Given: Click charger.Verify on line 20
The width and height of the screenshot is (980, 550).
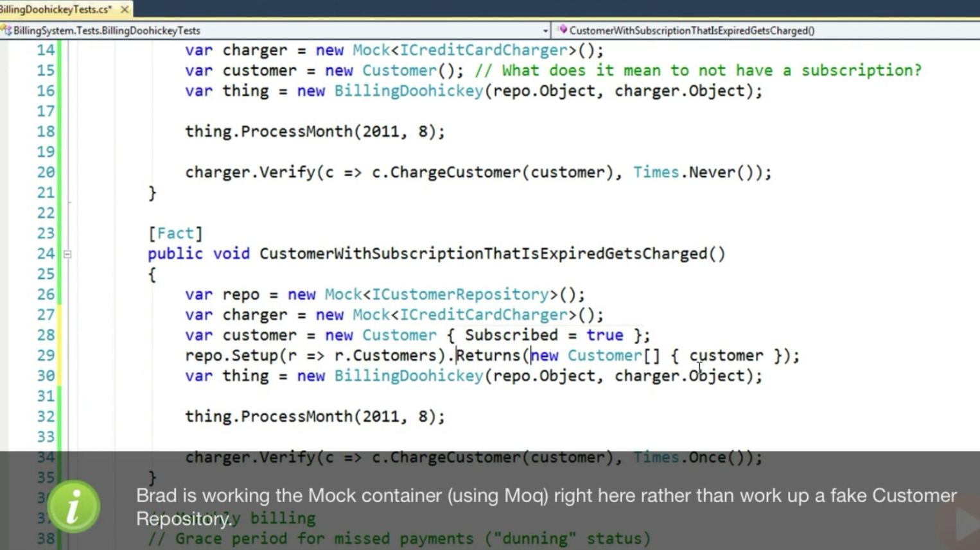Looking at the screenshot, I should (250, 172).
